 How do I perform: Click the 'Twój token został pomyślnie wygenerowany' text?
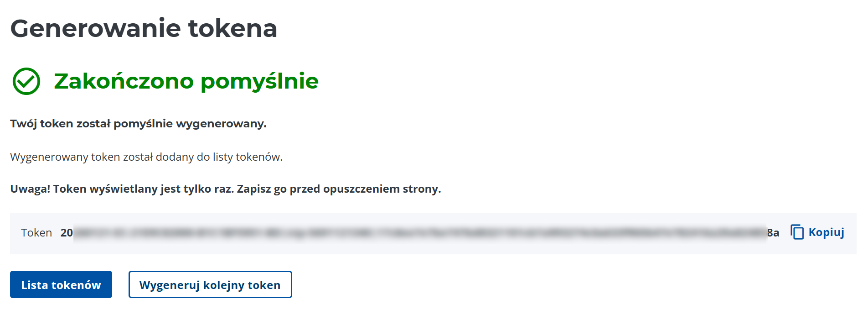[x=138, y=124]
